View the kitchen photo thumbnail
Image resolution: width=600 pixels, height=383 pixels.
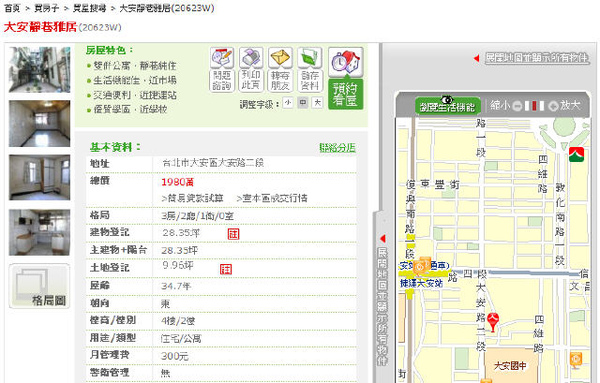pos(39,232)
